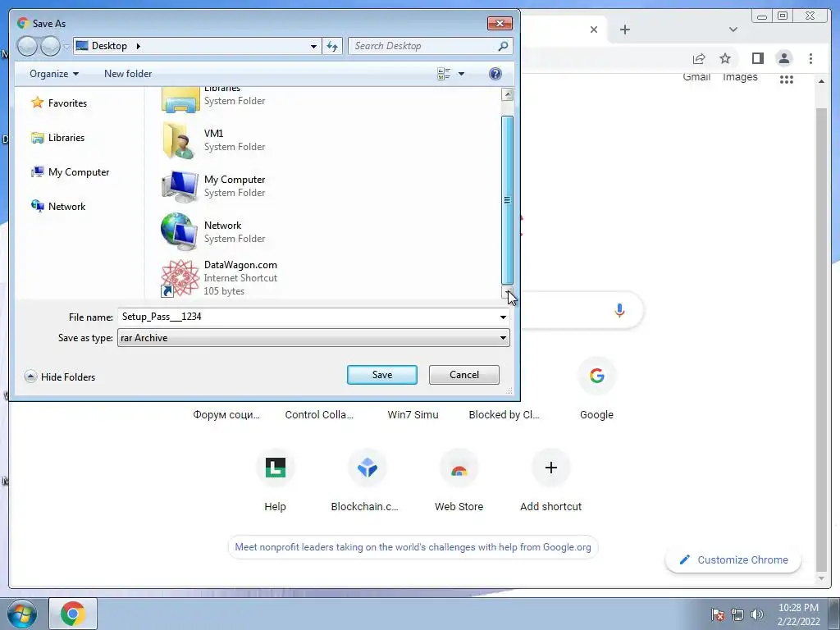Click the Libraries system folder icon in list
The height and width of the screenshot is (630, 840).
point(180,99)
